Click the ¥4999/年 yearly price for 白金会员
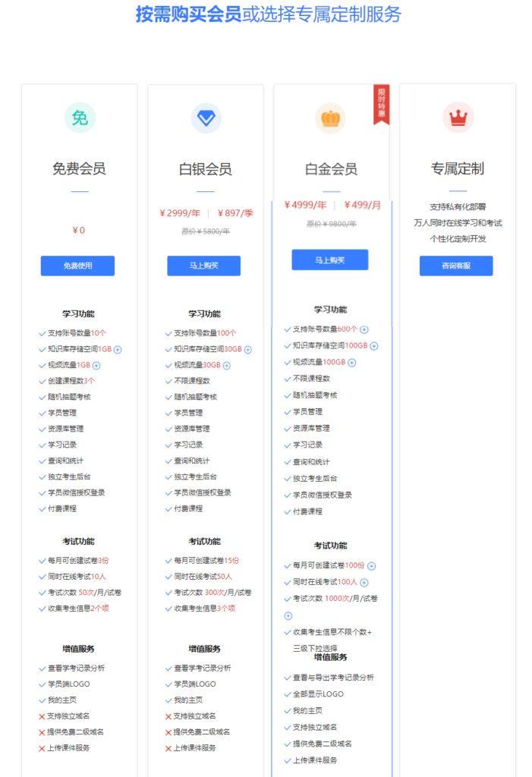Viewport: 532px width, 777px height. point(306,205)
